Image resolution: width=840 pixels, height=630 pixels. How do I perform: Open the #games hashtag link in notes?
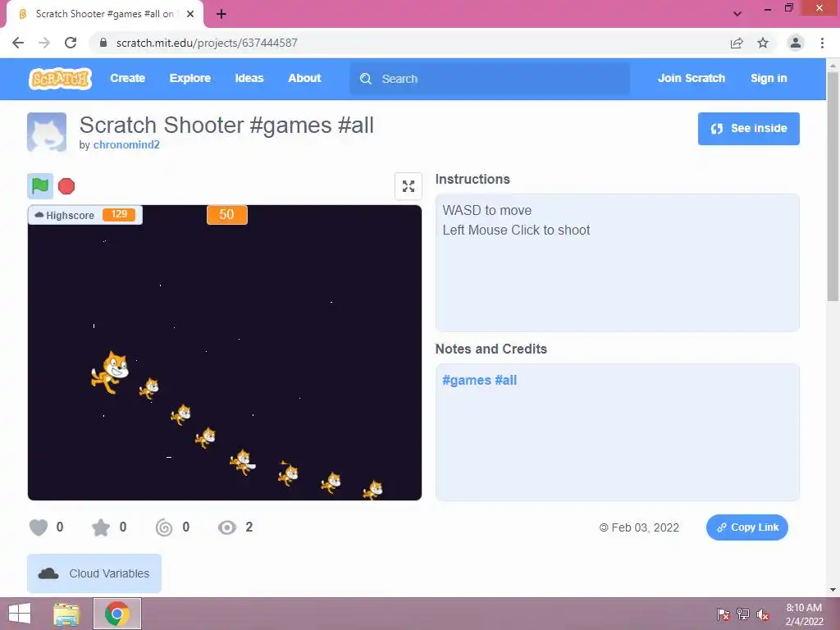[467, 381]
